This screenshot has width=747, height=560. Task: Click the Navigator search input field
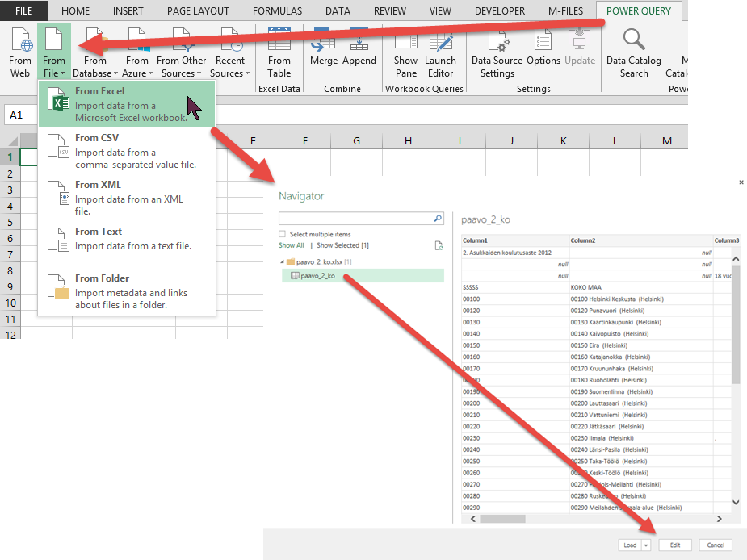pos(355,219)
